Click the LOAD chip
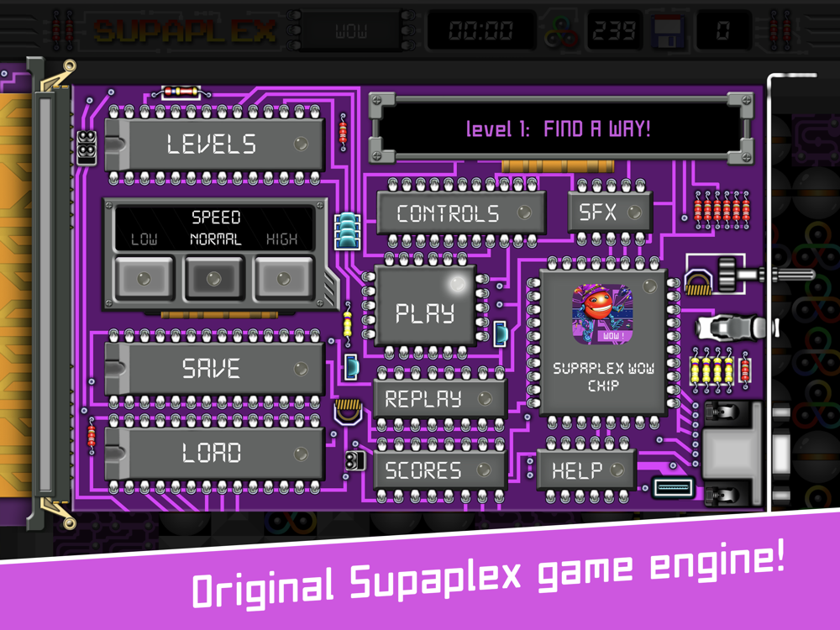 click(x=215, y=454)
